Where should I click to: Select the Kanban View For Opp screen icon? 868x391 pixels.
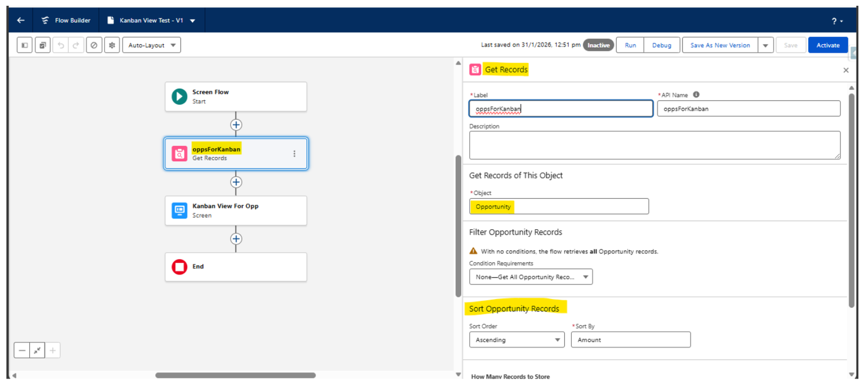(180, 210)
